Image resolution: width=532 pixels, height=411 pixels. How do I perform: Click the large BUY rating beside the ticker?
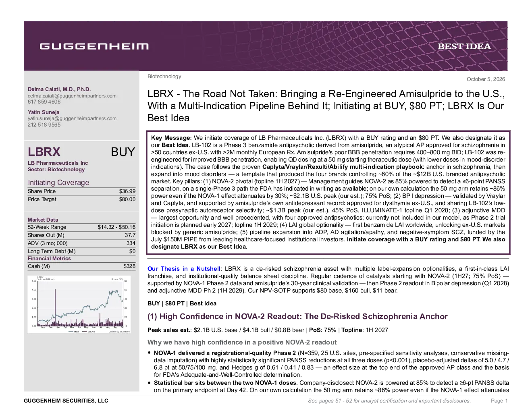(x=123, y=152)
